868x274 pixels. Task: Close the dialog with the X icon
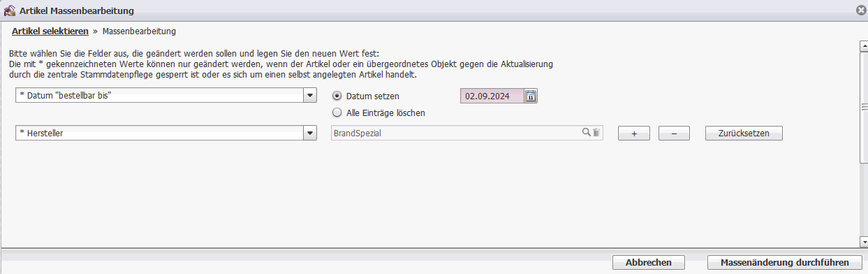pos(862,10)
